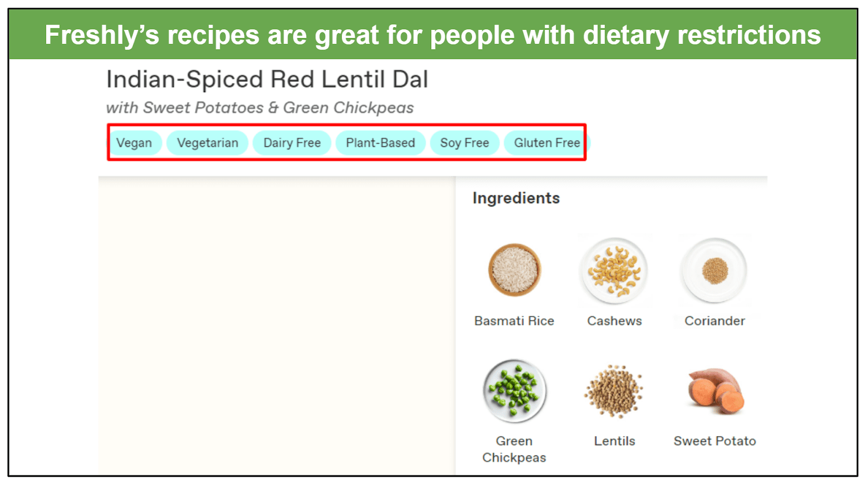
Task: Click the Cashews ingredient image
Action: (614, 271)
